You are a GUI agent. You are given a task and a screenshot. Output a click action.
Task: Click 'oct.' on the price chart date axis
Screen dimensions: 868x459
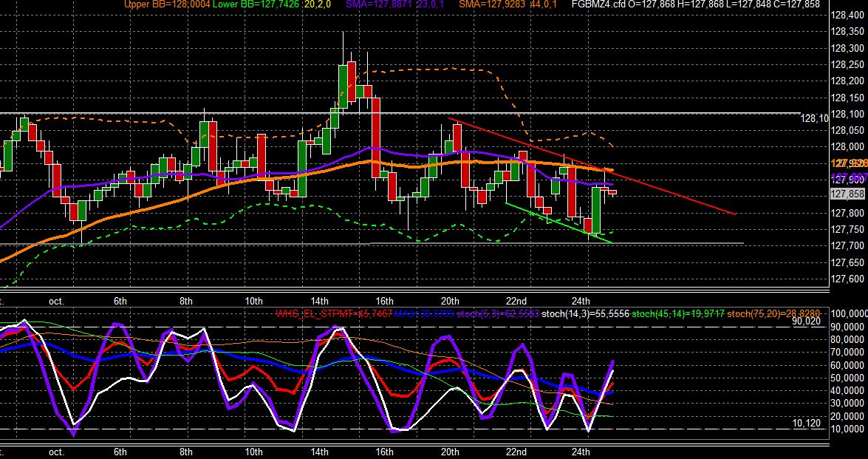click(56, 302)
